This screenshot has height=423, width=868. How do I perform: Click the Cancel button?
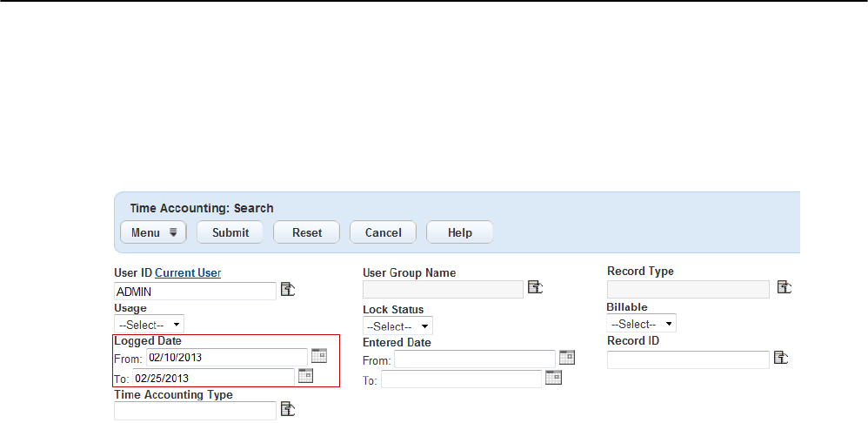(x=383, y=232)
